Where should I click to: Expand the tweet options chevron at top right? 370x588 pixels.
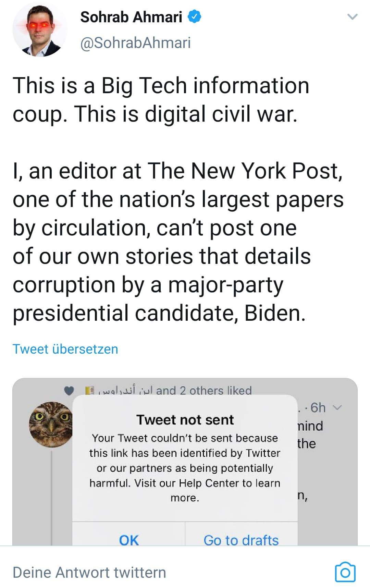click(352, 17)
